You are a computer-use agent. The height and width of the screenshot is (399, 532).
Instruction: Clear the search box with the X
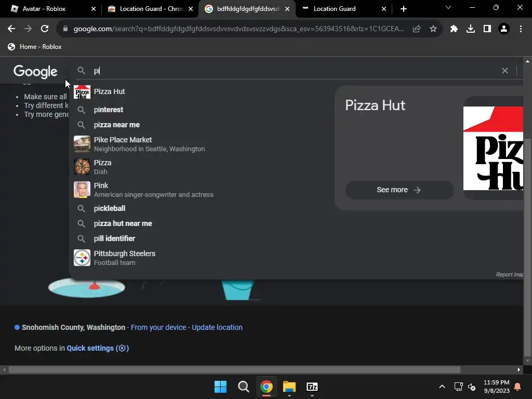pos(505,71)
